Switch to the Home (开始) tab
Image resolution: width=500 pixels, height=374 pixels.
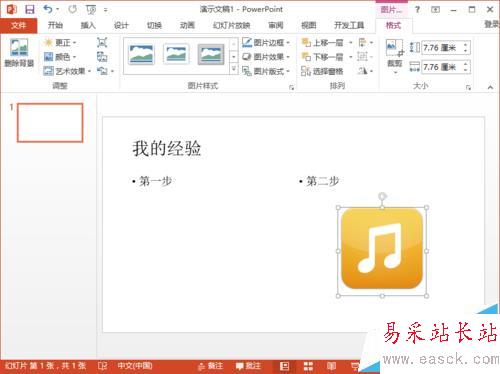[55, 25]
